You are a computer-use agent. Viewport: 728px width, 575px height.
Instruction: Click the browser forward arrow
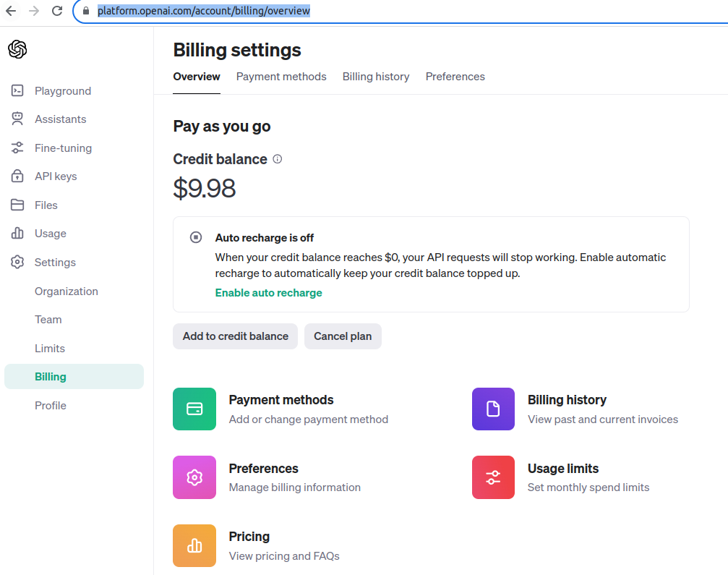[x=34, y=11]
